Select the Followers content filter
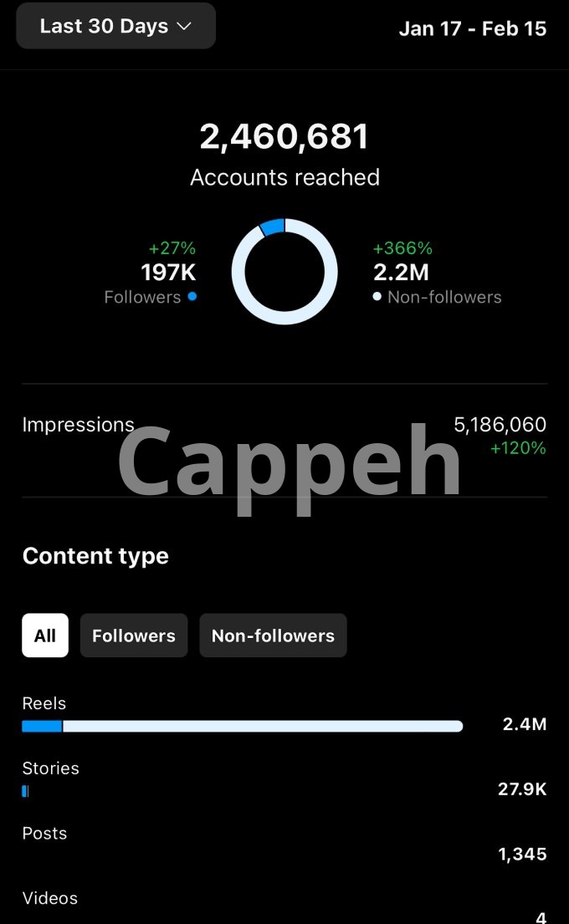Image resolution: width=569 pixels, height=924 pixels. (134, 636)
